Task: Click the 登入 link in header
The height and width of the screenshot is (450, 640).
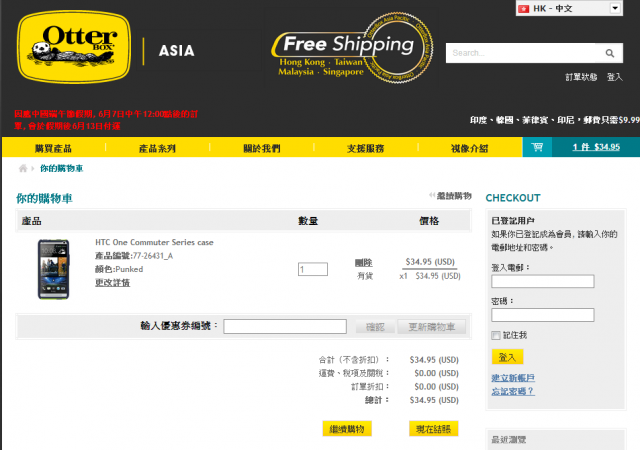Action: pos(615,77)
